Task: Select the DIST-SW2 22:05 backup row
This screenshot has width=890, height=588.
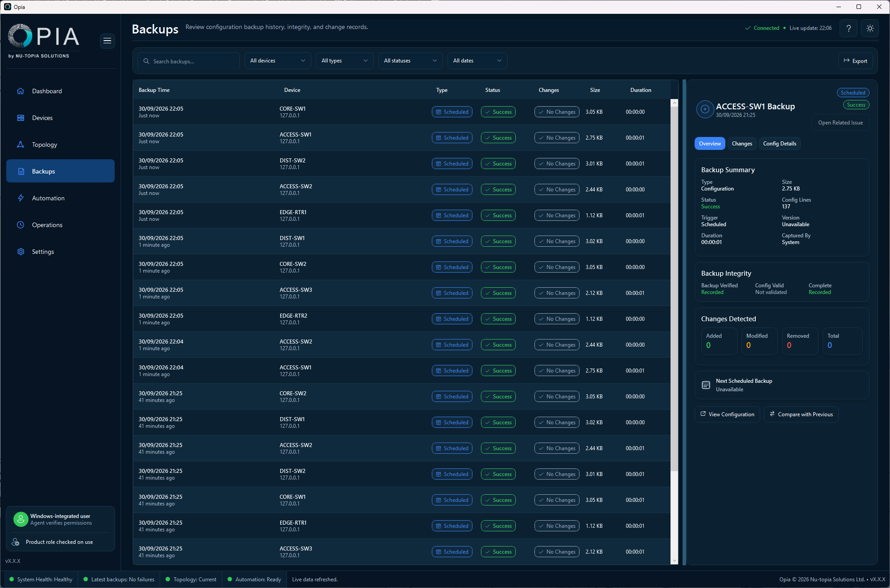Action: 402,164
